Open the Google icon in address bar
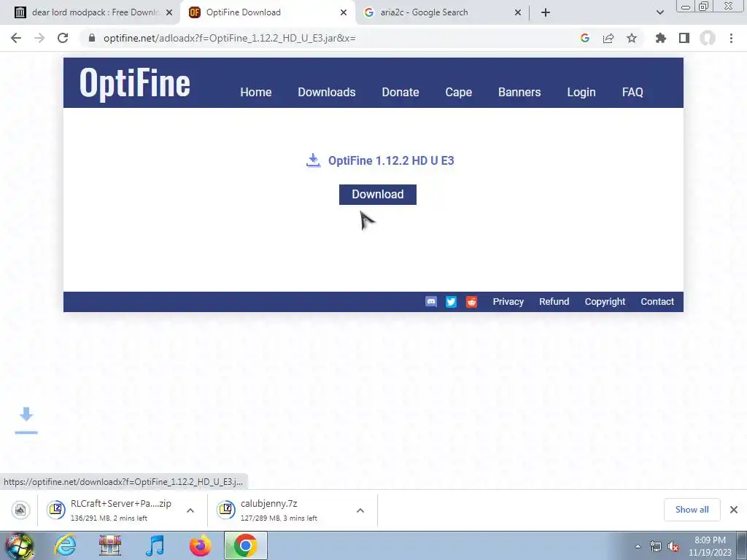The image size is (747, 560). tap(585, 38)
